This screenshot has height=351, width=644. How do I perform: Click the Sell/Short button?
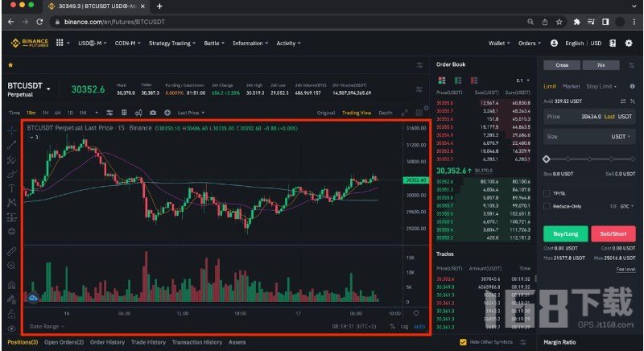(x=613, y=233)
